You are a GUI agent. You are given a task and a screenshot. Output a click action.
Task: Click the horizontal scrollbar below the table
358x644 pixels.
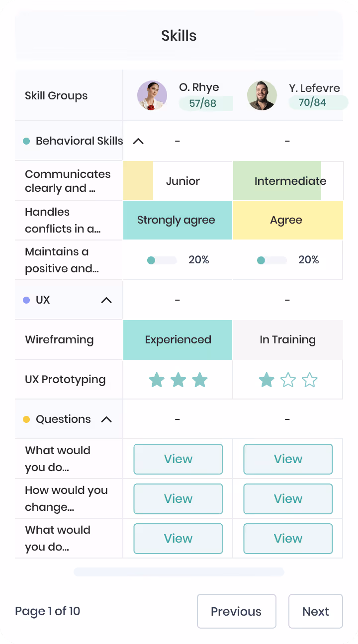coord(179,572)
